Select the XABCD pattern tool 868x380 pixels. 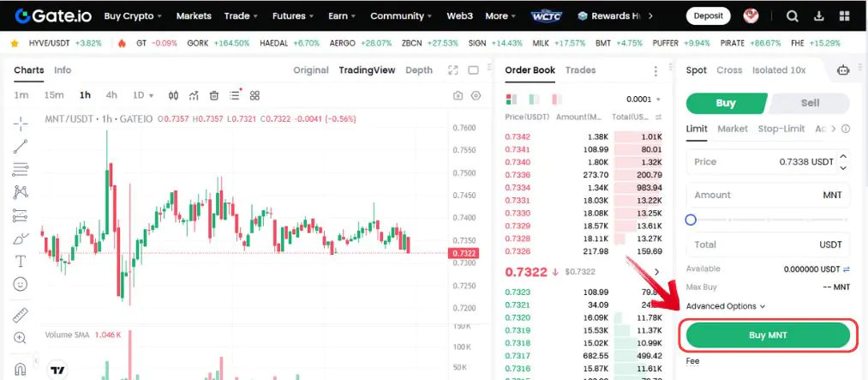pyautogui.click(x=21, y=192)
